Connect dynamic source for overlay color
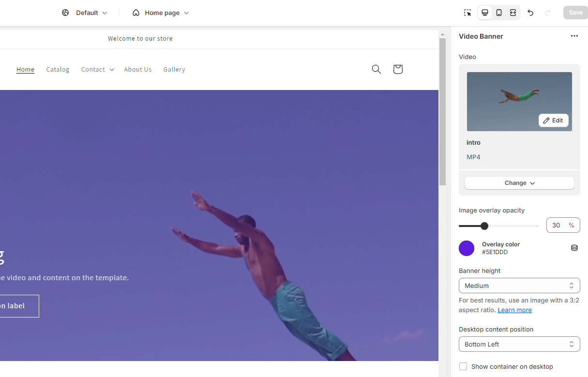 pyautogui.click(x=574, y=248)
